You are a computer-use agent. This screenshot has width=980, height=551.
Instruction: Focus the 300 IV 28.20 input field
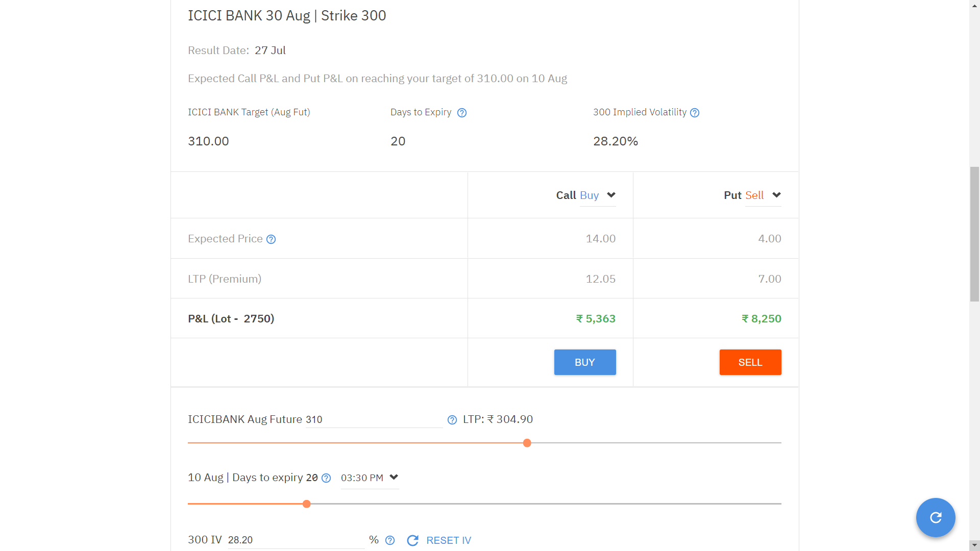(296, 540)
